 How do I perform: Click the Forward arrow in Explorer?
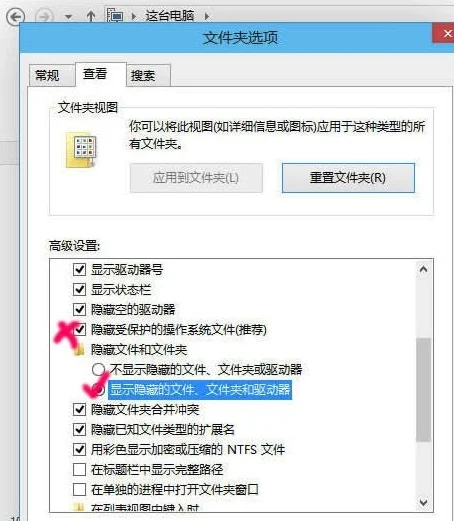click(44, 16)
